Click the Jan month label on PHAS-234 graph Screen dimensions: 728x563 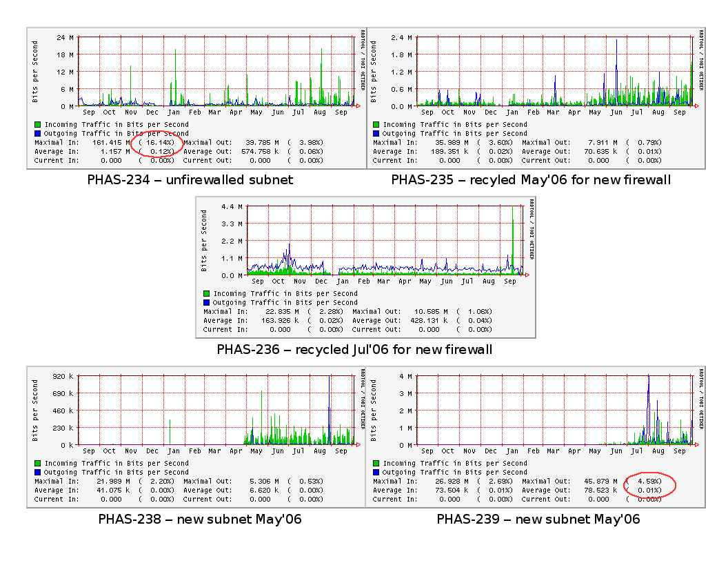(x=173, y=112)
